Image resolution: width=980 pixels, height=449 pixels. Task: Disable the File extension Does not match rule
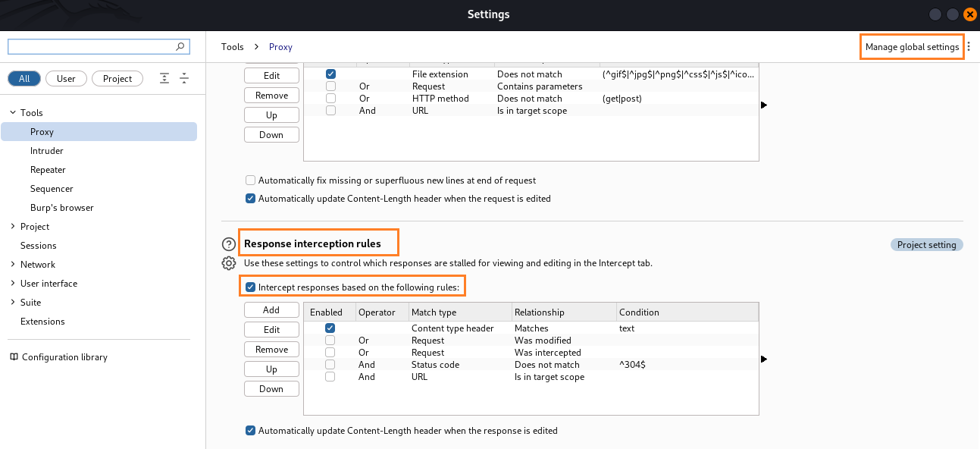point(330,74)
